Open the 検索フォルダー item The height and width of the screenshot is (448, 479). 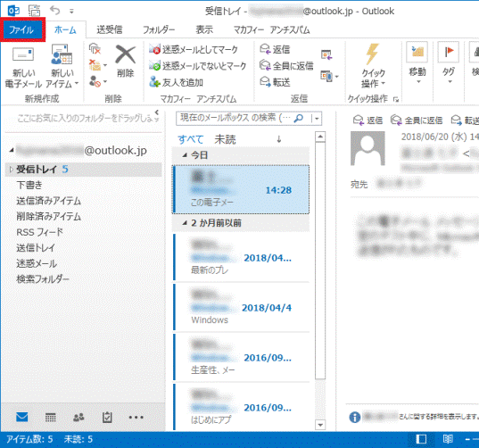(x=43, y=279)
